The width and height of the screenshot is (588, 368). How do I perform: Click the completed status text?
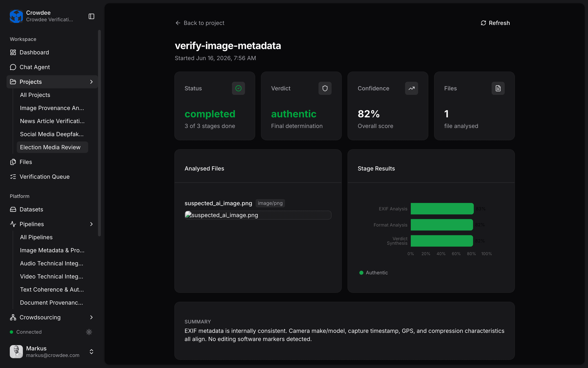click(210, 114)
